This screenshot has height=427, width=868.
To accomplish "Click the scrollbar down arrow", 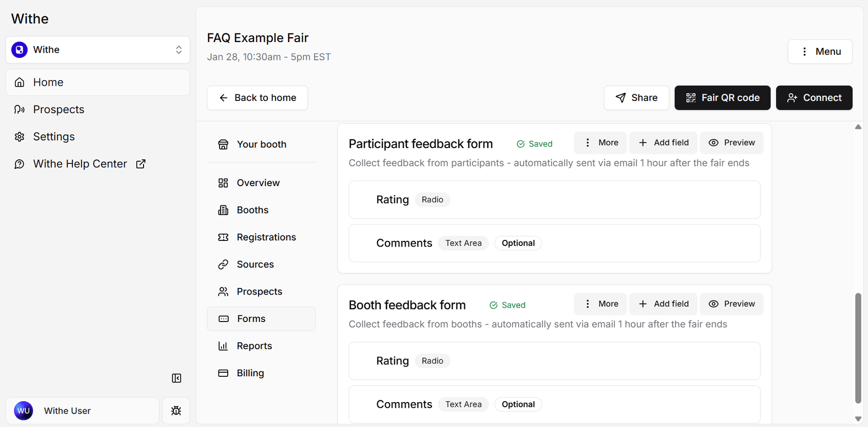I will 858,419.
